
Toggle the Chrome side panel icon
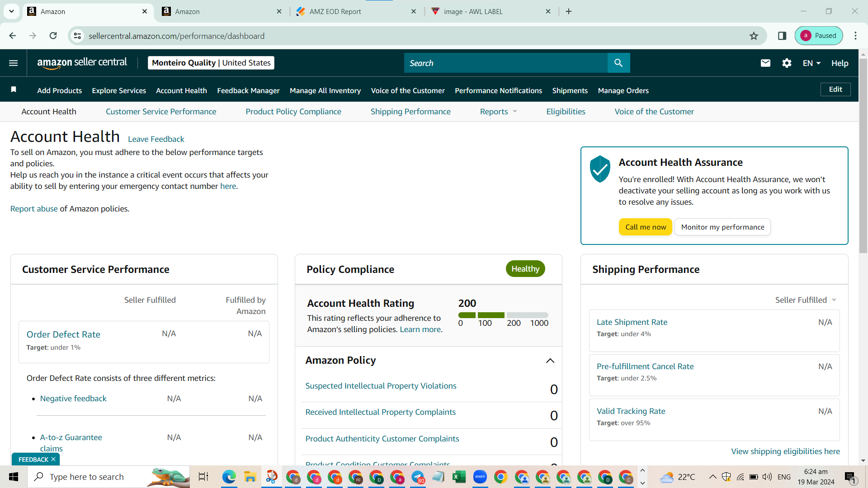coord(782,36)
